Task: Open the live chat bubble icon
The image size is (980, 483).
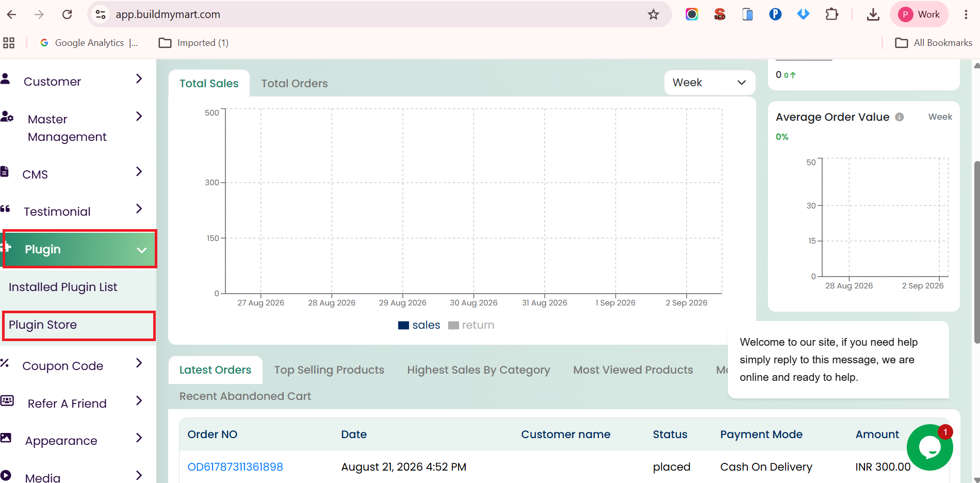Action: click(x=929, y=447)
